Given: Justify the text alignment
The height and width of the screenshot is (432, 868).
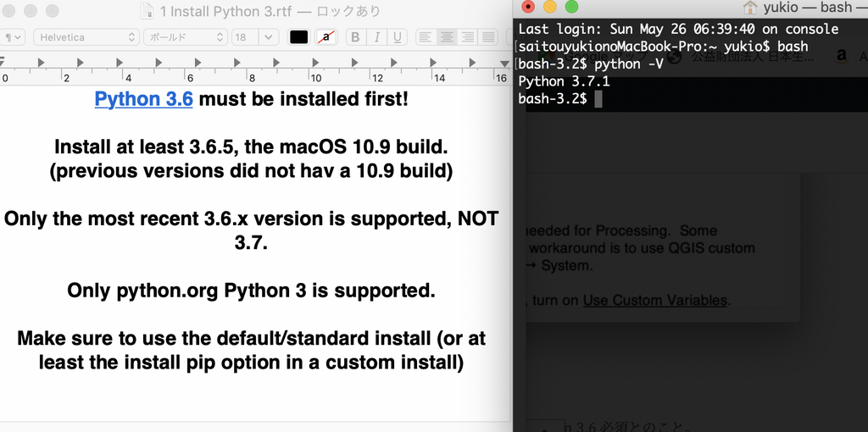Looking at the screenshot, I should (x=487, y=37).
